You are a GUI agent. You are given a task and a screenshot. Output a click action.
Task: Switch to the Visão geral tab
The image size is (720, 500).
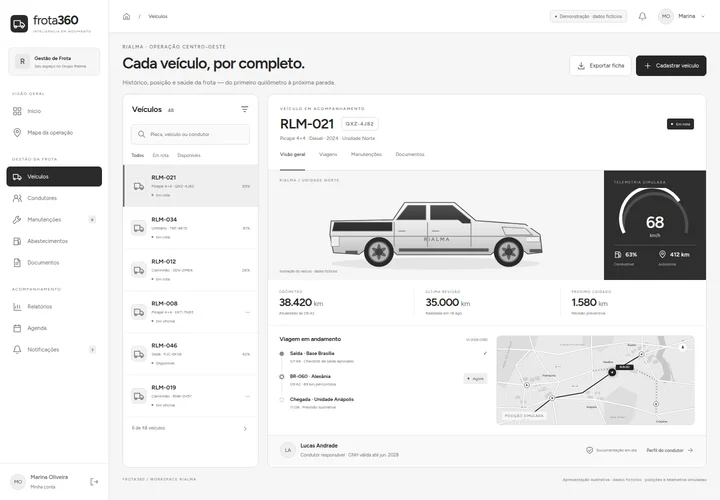[292, 155]
